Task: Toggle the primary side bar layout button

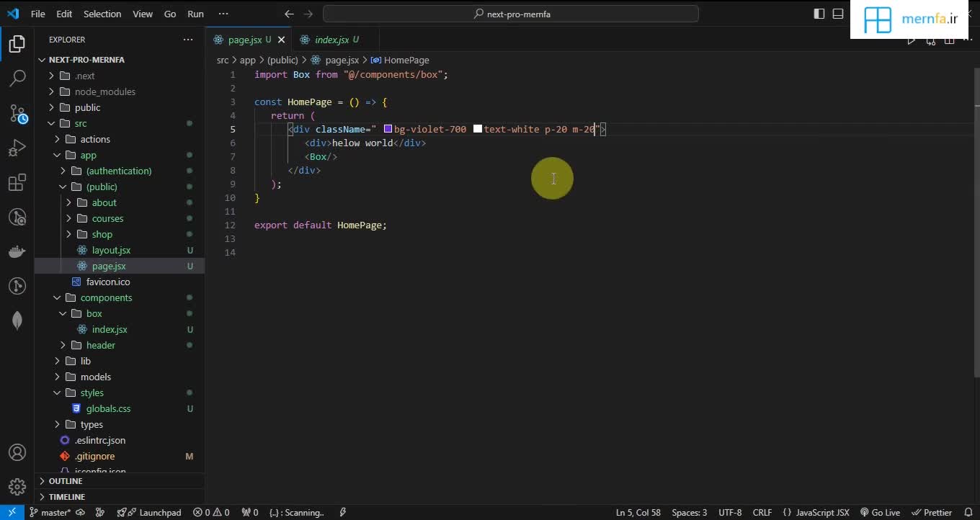Action: tap(819, 14)
